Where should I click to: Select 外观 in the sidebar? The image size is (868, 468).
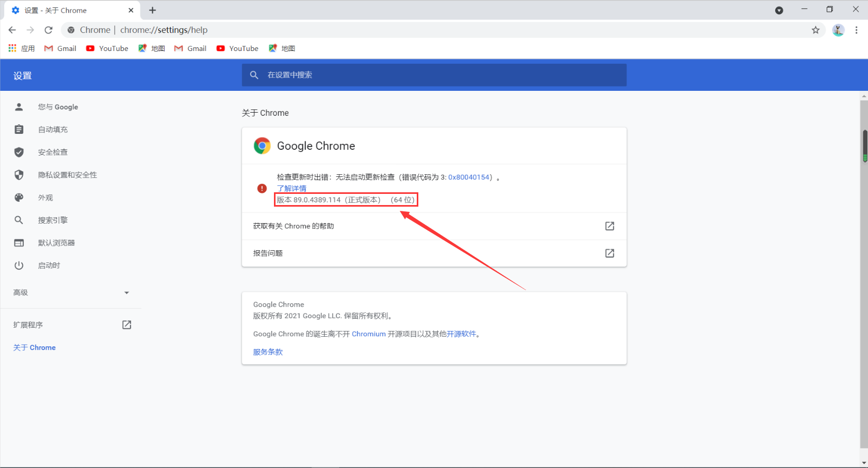(45, 198)
